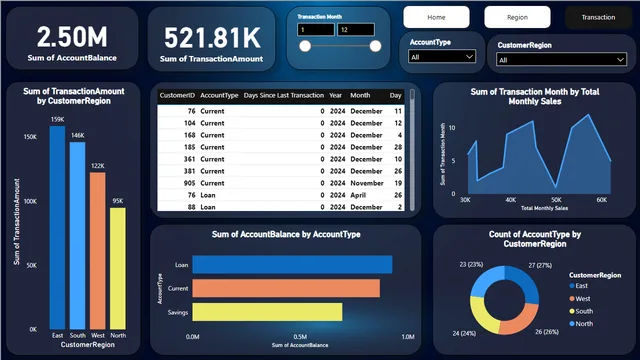Grab the right Transaction Month slider handle
This screenshot has height=360, width=640.
coord(375,46)
